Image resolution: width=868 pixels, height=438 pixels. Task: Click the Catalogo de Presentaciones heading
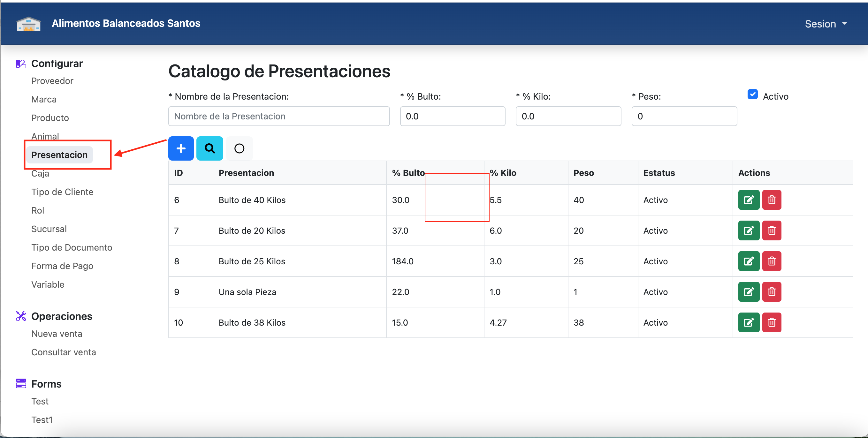click(279, 71)
